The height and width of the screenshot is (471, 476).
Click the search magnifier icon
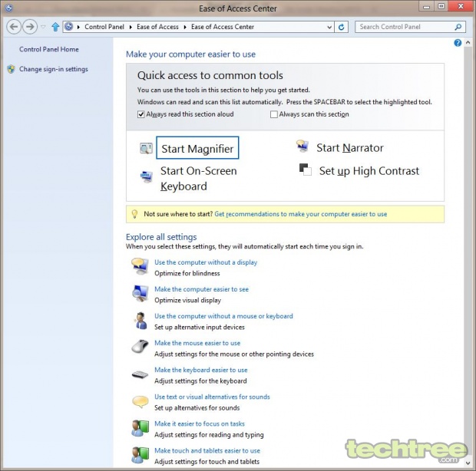click(458, 27)
